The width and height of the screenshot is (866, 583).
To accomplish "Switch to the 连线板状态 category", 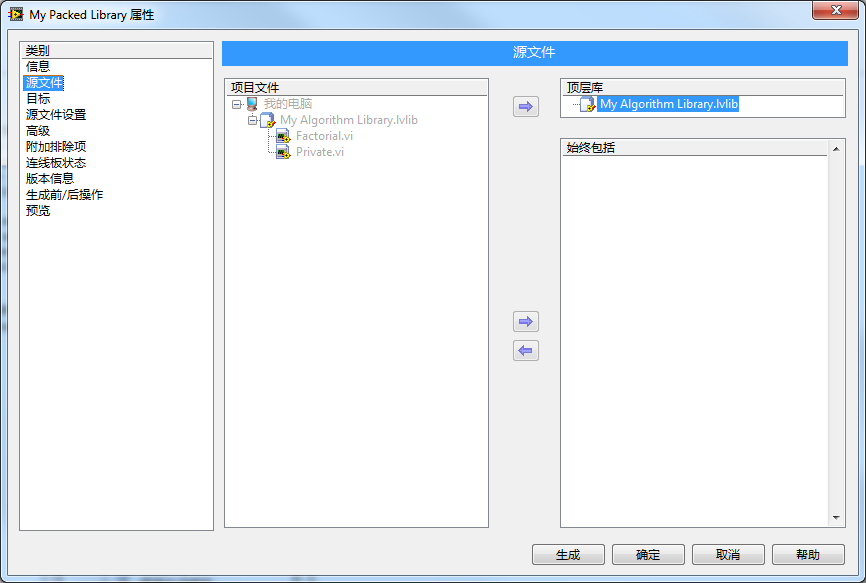I will click(56, 162).
